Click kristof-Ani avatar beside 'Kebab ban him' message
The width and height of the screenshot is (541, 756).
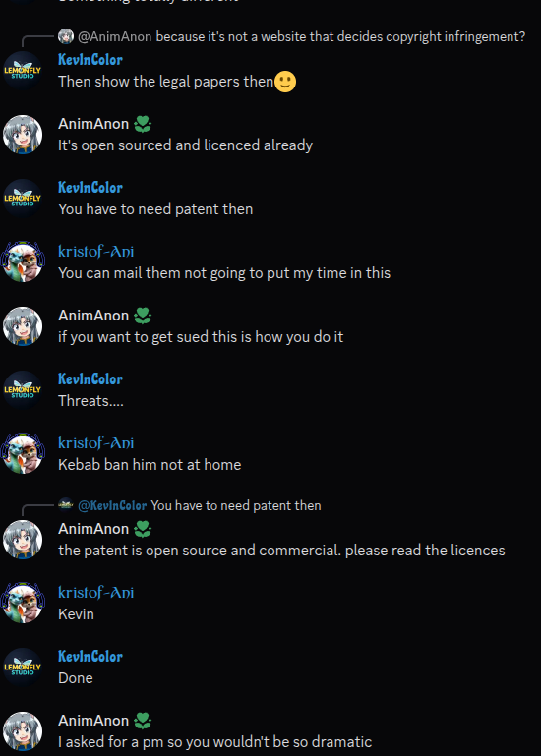pos(23,453)
